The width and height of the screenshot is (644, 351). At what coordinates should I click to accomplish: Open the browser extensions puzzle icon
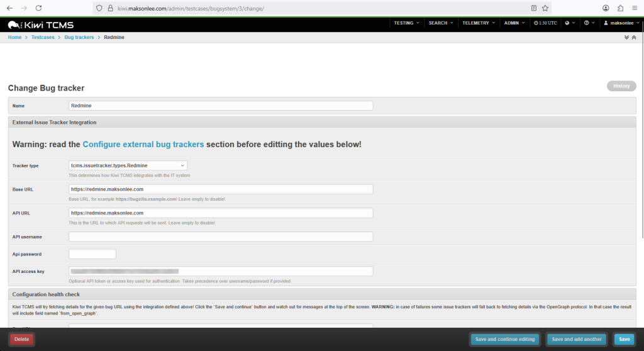(x=620, y=8)
